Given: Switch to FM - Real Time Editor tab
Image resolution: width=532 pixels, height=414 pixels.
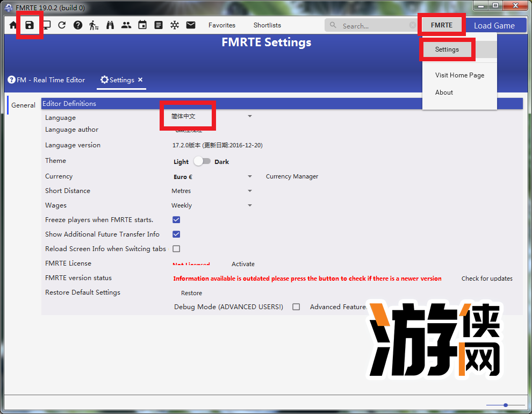Looking at the screenshot, I should [x=46, y=80].
